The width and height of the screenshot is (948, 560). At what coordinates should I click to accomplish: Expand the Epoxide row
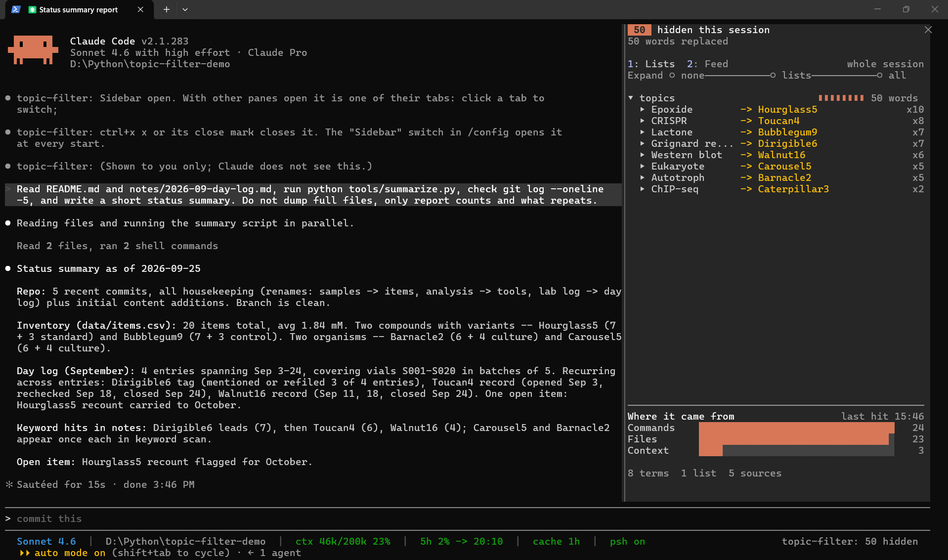pos(643,109)
